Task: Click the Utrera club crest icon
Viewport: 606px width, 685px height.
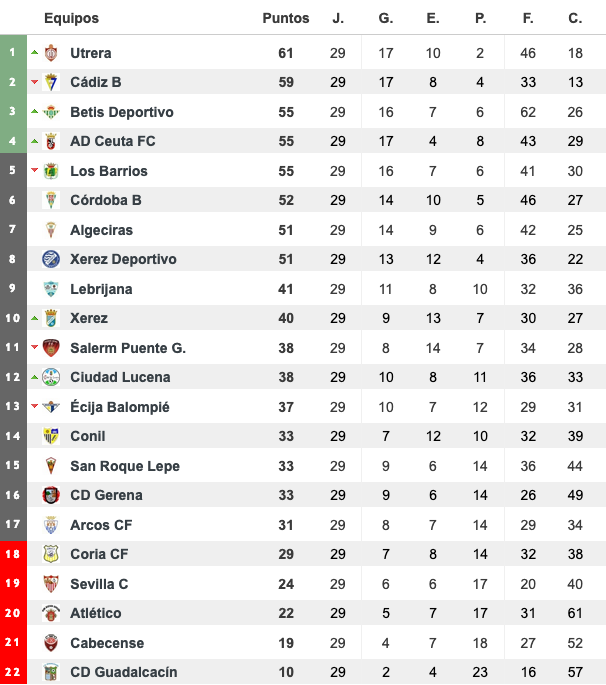Action: (51, 53)
